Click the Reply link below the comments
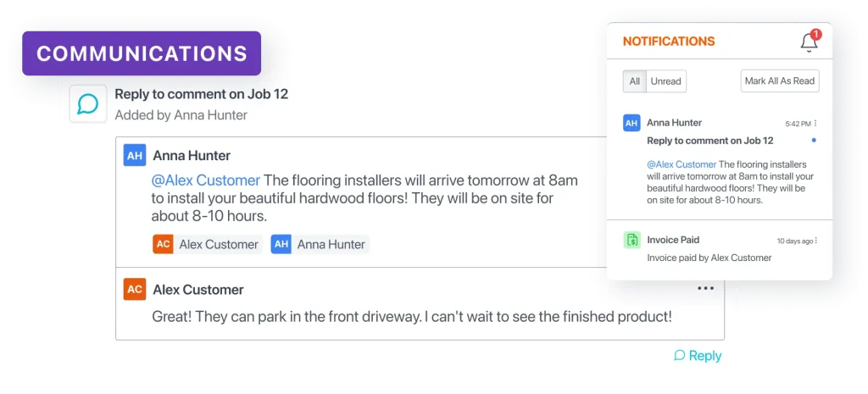This screenshot has width=868, height=394. 698,356
